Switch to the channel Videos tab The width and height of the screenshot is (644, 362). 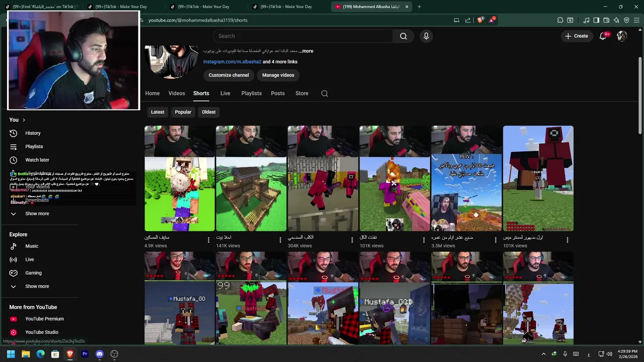pos(177,94)
